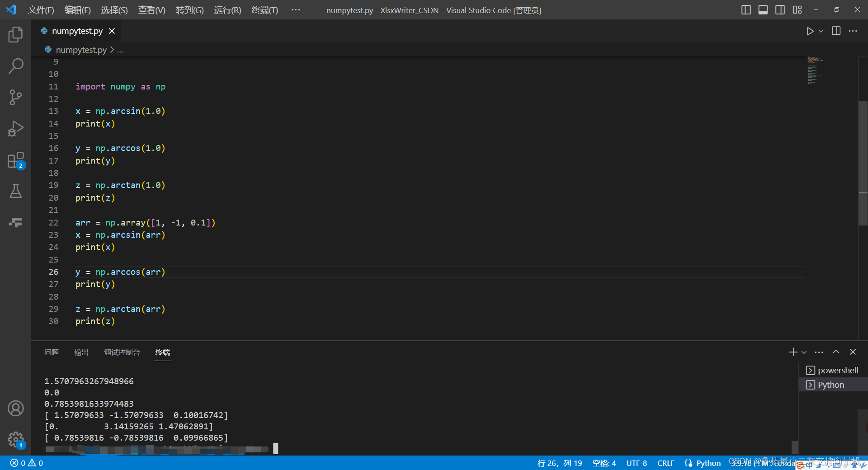Switch to the 终端 panel tab
868x470 pixels.
click(x=163, y=352)
